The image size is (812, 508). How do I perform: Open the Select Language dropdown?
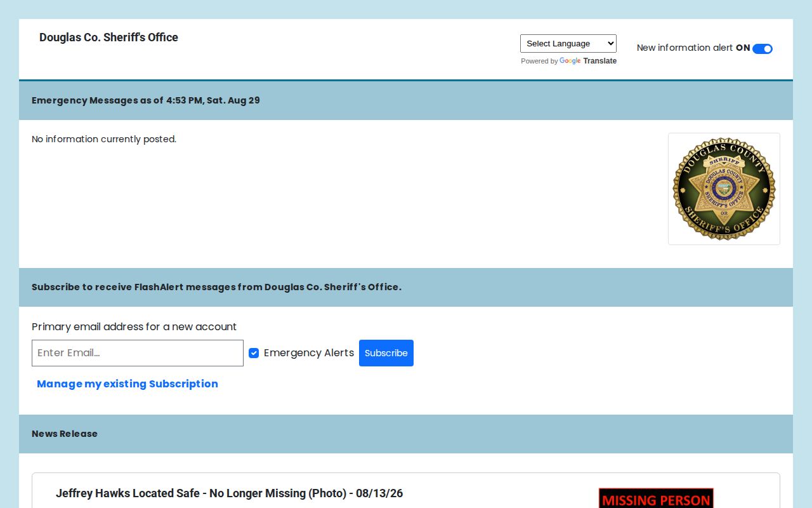tap(568, 43)
